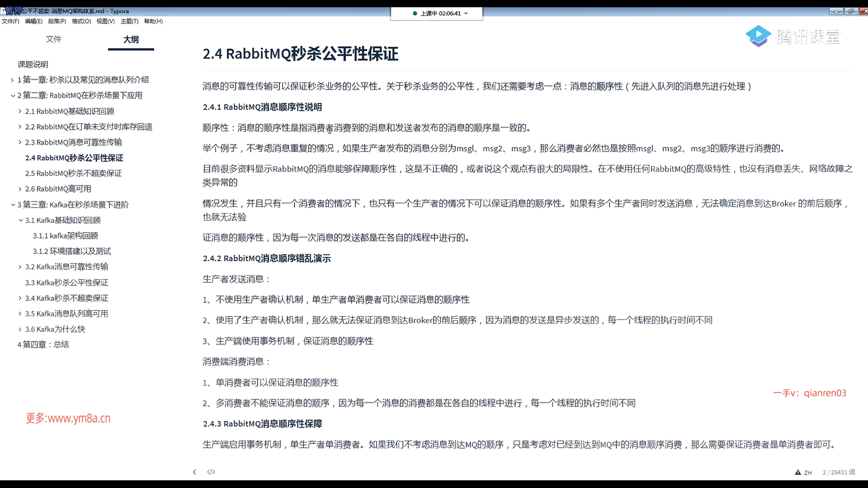
Task: Expand chapter 1 outline node
Action: [12, 80]
